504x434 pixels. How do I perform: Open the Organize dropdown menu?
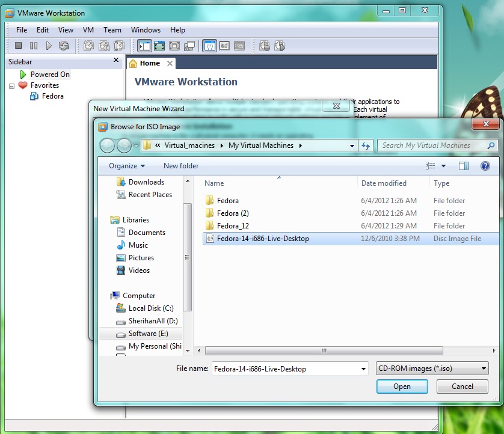click(127, 166)
